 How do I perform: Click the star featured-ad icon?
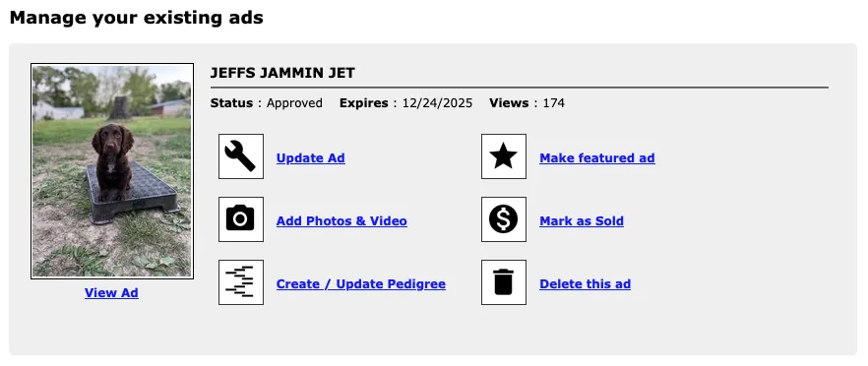point(504,156)
